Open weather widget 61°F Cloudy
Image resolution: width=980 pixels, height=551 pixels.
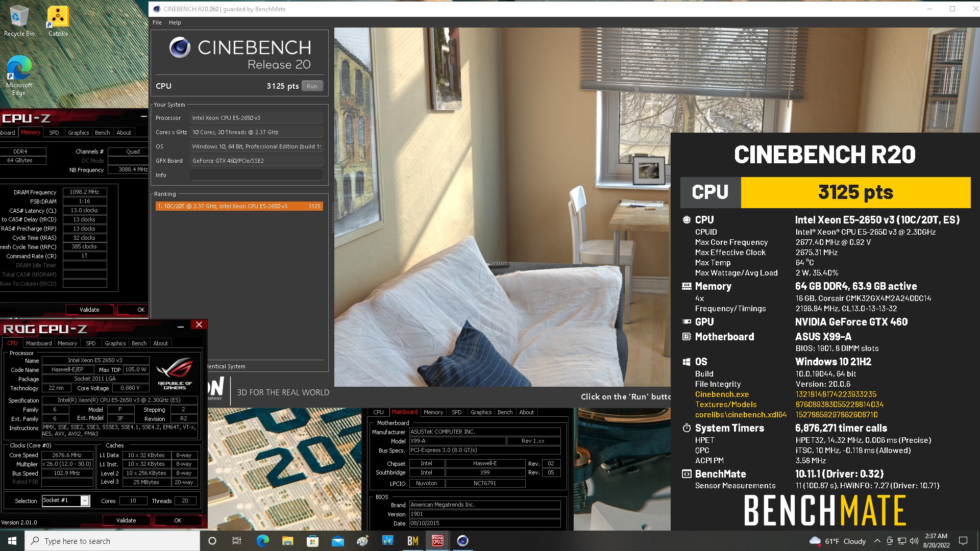coord(838,541)
